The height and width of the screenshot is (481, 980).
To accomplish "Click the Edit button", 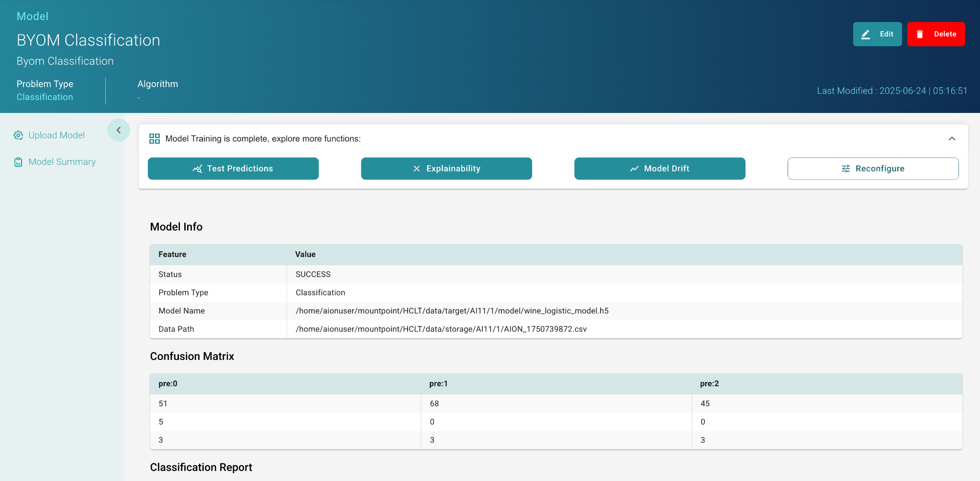I will coord(877,34).
